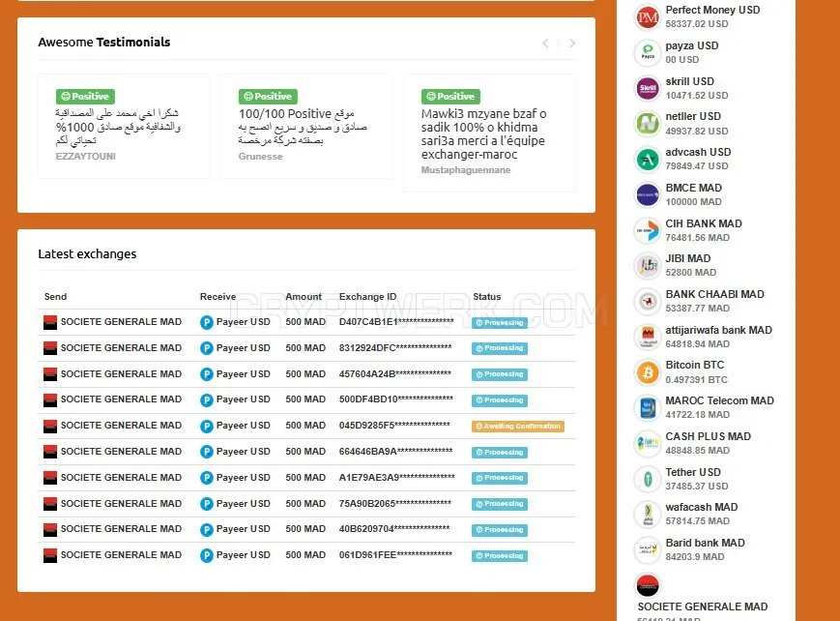Open the BANK CHAABI MAD link

[714, 294]
